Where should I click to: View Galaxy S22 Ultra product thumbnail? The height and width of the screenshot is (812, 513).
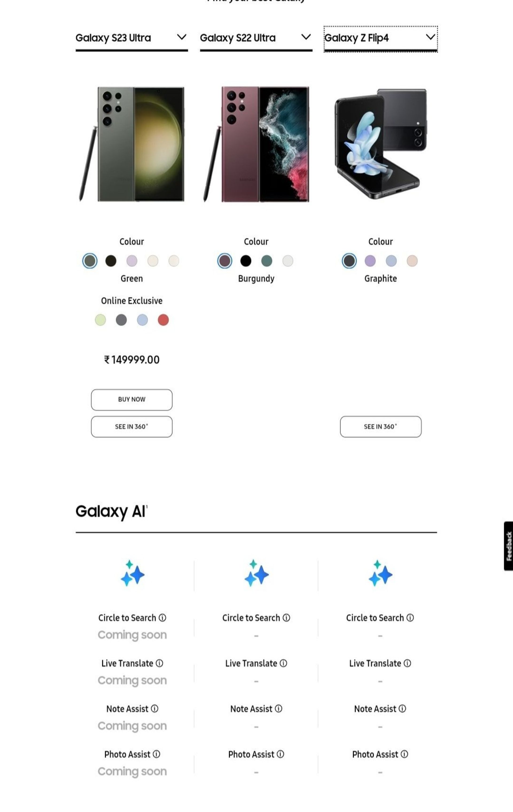[x=256, y=144]
